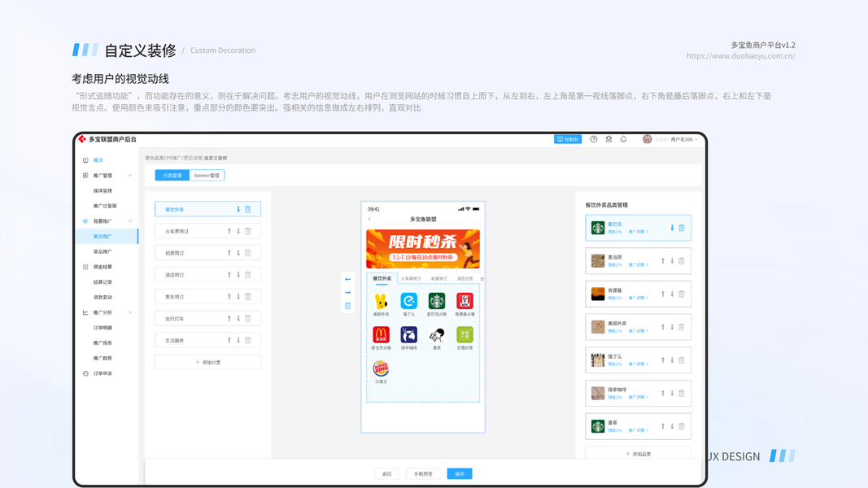This screenshot has width=868, height=488.
Task: Click the 返回 button
Action: (x=387, y=473)
